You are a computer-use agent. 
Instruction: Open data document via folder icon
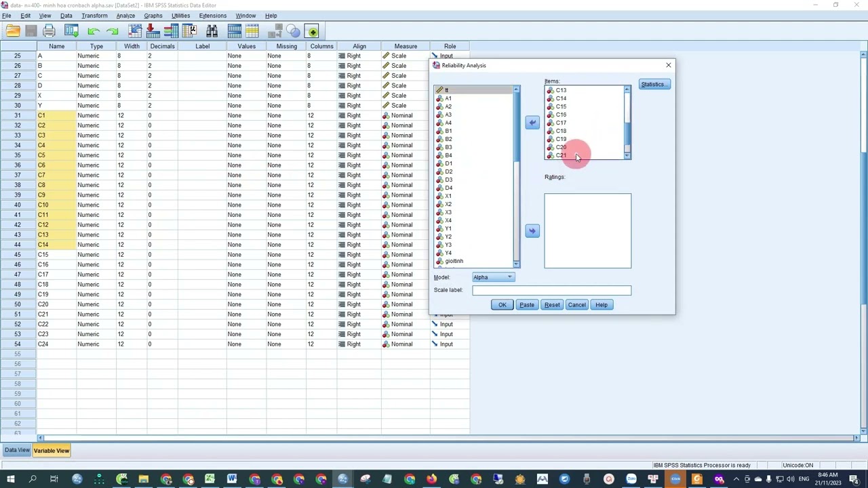(x=13, y=31)
